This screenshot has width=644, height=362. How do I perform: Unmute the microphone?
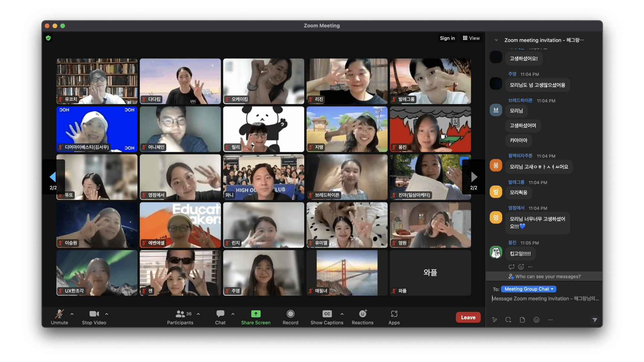click(59, 314)
